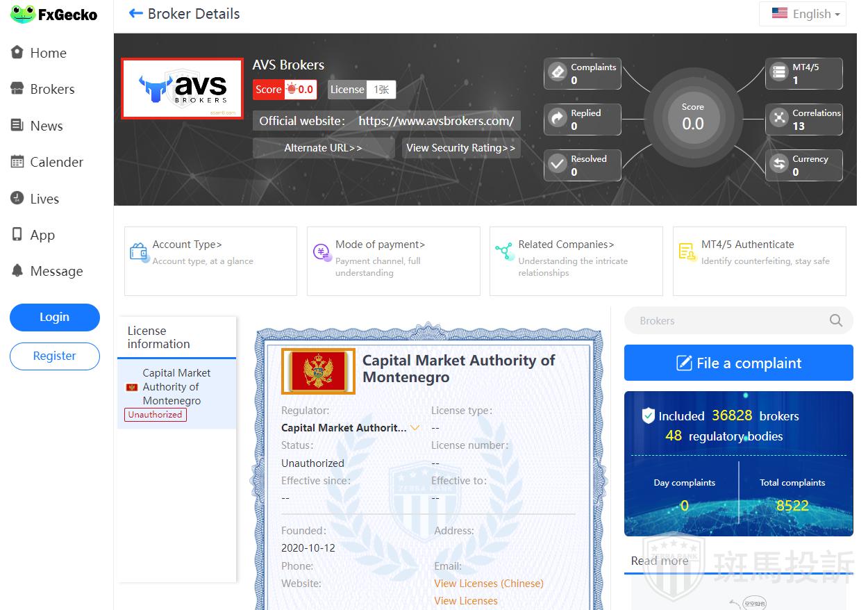Click the AVS Brokers logo thumbnail
The width and height of the screenshot is (868, 610).
tap(183, 88)
